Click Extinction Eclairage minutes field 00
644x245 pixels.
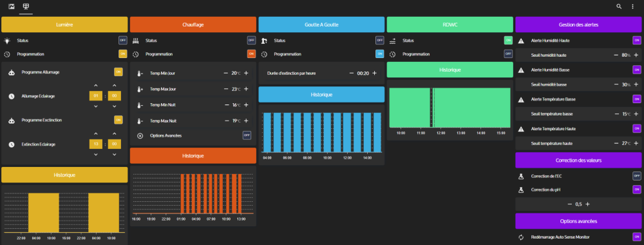click(114, 144)
